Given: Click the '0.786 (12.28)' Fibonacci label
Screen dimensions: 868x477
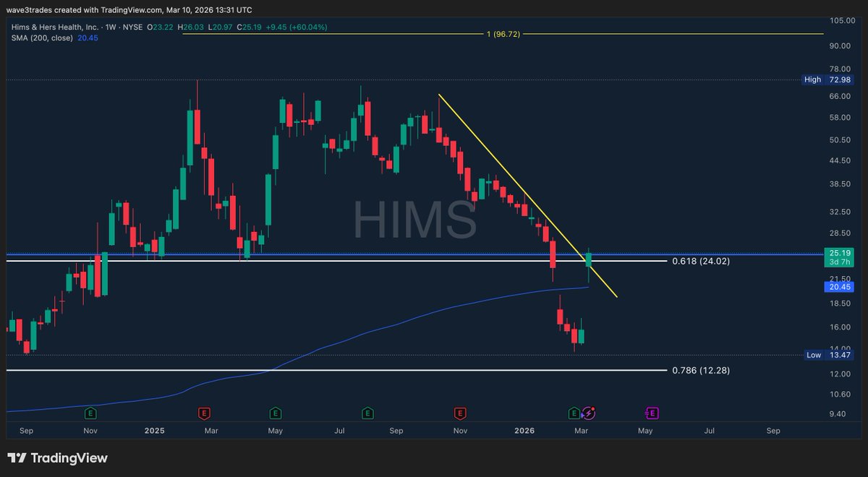Looking at the screenshot, I should pos(701,371).
